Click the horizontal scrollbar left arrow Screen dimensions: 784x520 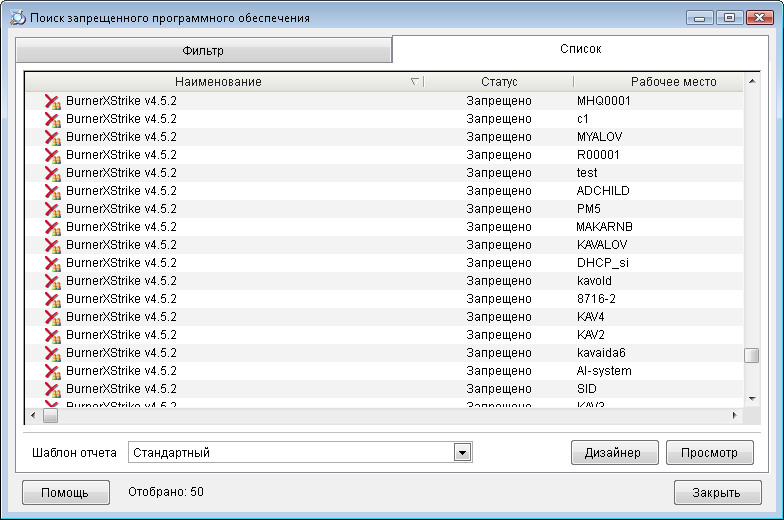click(x=34, y=416)
